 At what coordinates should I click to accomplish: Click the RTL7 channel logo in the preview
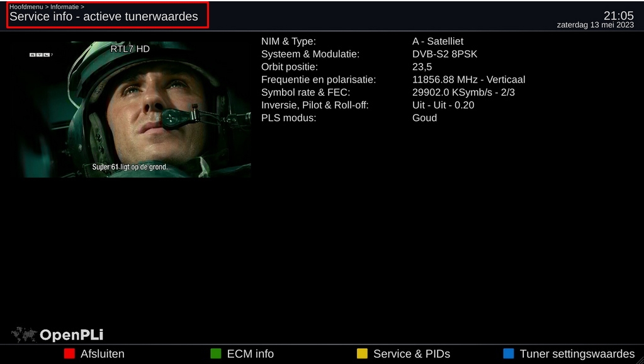(x=41, y=55)
